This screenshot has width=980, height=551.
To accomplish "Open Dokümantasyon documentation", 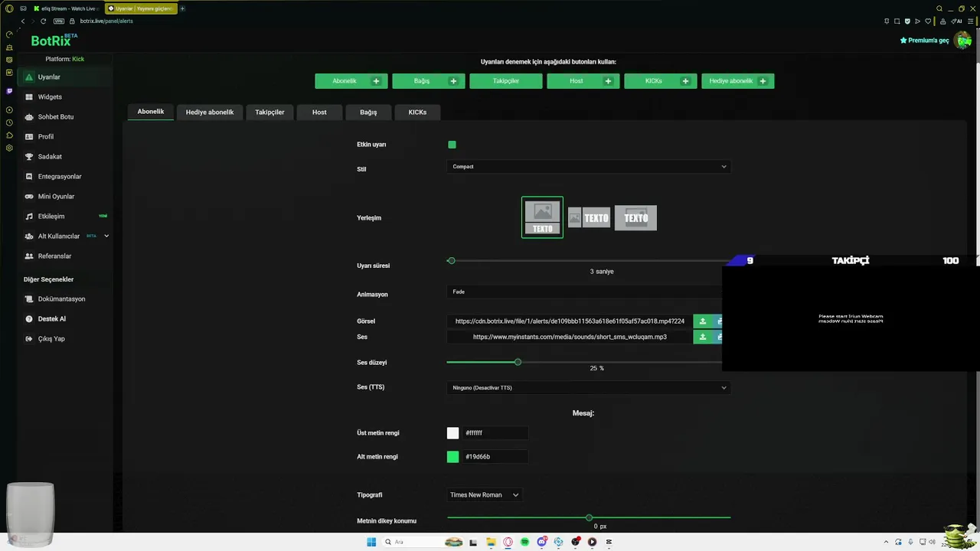I will [x=64, y=299].
